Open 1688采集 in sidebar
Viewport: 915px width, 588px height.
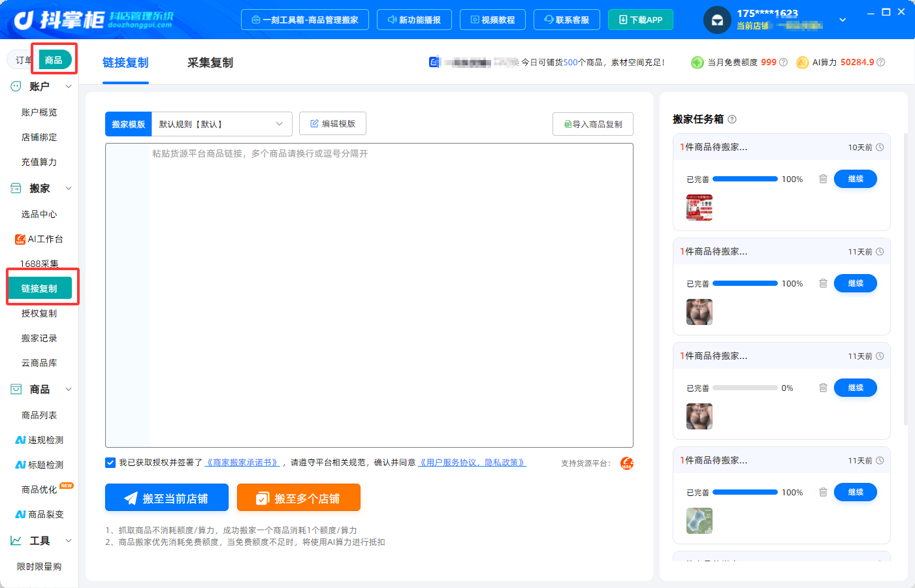point(39,264)
